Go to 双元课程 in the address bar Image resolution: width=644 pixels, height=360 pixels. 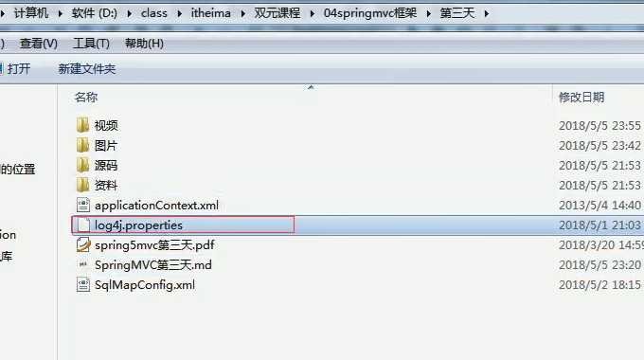coord(277,13)
